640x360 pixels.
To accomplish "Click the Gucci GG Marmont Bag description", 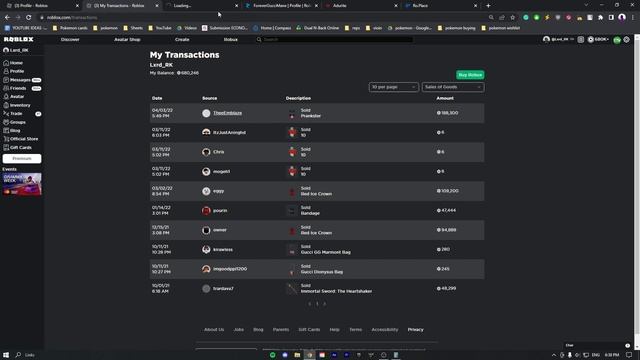I will (325, 252).
